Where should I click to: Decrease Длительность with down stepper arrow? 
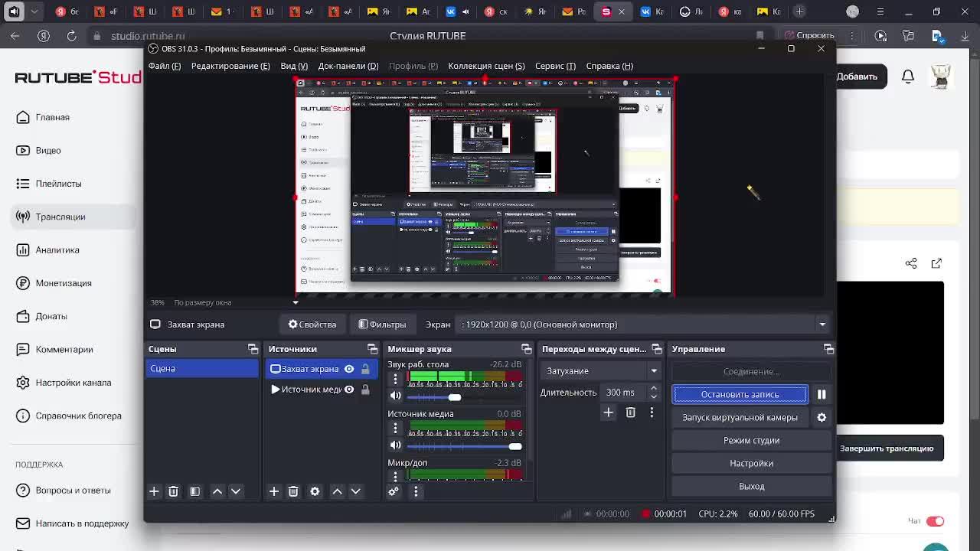[654, 396]
